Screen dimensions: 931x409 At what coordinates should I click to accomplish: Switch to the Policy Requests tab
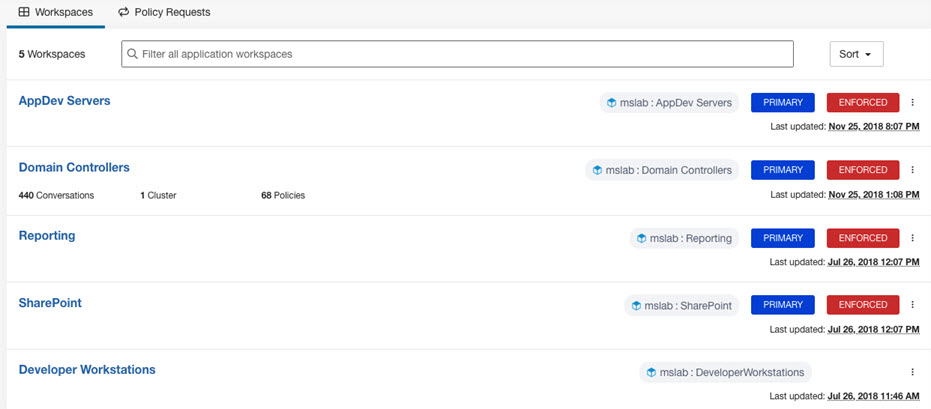pyautogui.click(x=164, y=12)
